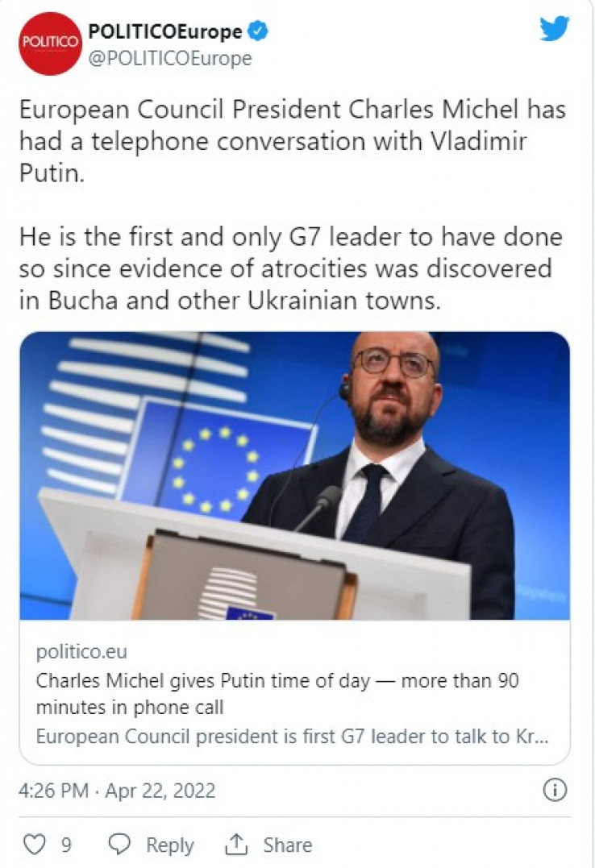Click the reply speech bubble icon

[119, 845]
